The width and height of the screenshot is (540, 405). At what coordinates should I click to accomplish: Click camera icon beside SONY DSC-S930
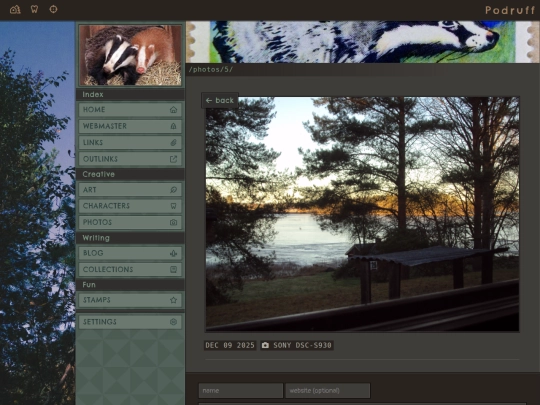coord(265,345)
